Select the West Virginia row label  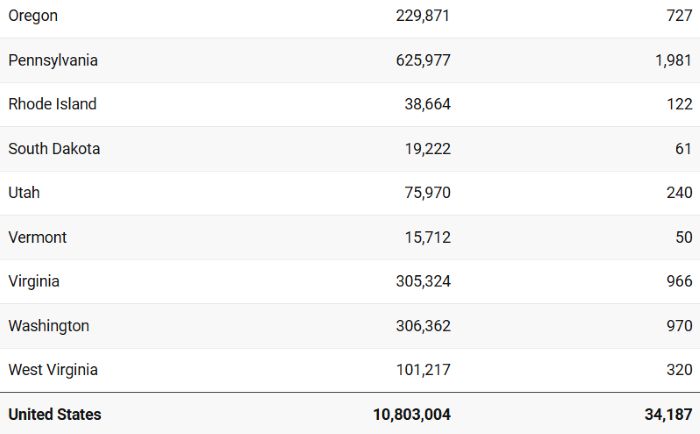pyautogui.click(x=53, y=370)
